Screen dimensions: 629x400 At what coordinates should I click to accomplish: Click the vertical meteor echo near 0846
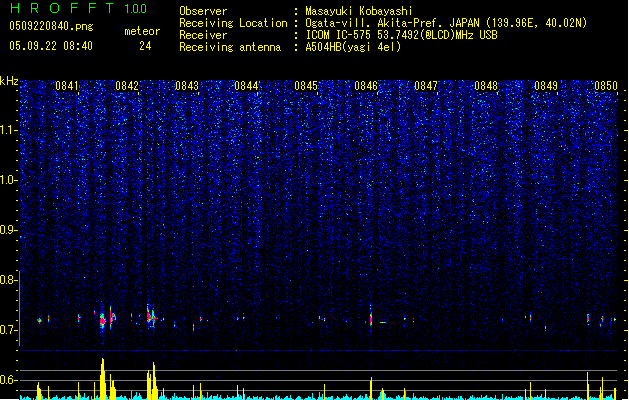371,319
